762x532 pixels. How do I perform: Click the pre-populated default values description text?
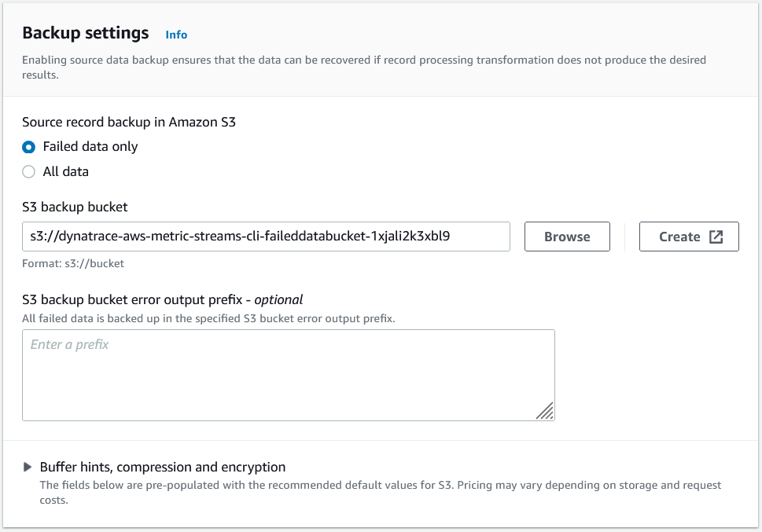381,493
